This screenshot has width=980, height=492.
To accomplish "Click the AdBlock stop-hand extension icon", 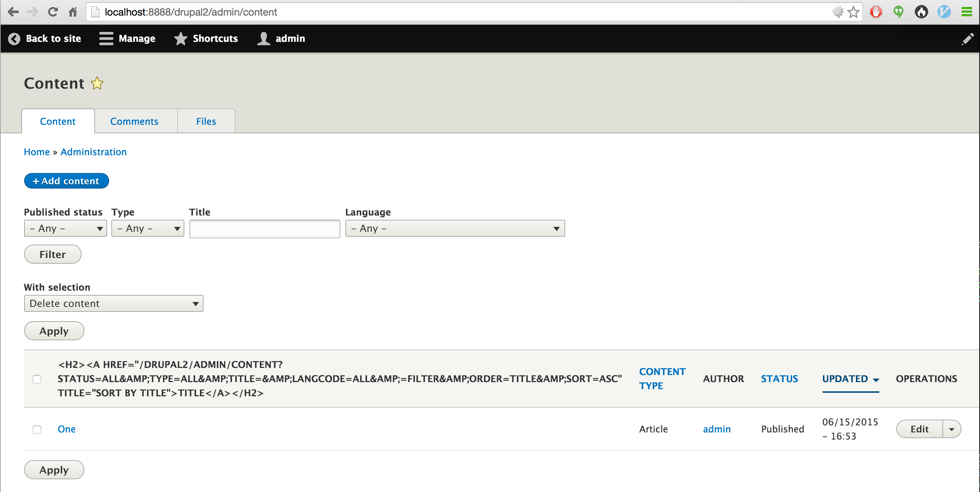I will coord(876,12).
